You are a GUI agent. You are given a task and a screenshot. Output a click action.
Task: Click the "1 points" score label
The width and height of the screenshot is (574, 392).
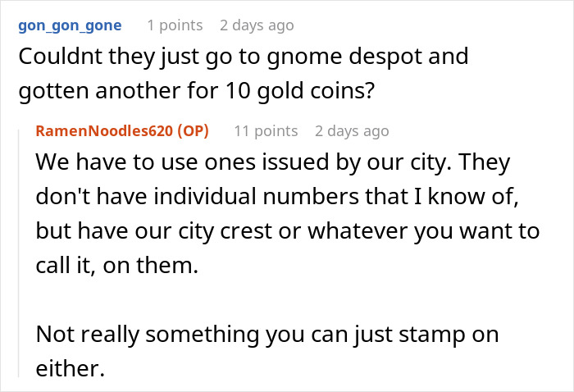click(174, 25)
